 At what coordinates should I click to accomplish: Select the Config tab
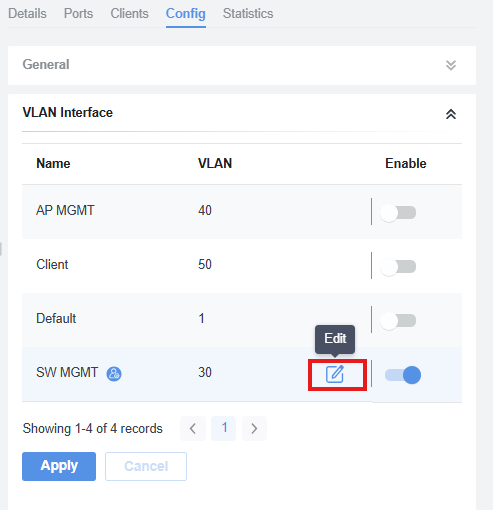point(186,14)
